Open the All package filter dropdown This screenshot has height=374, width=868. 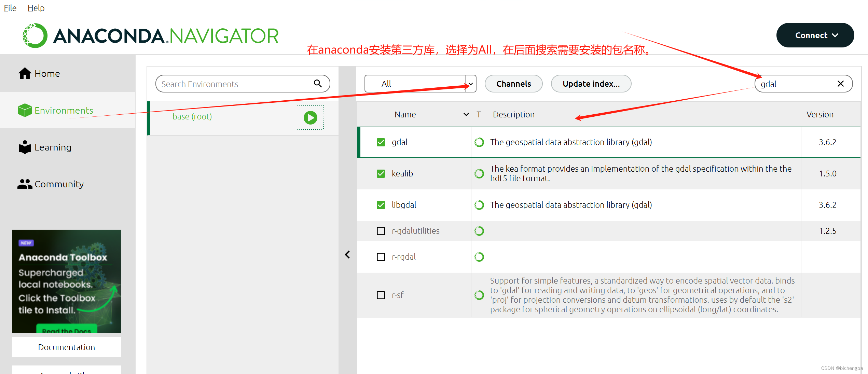tap(420, 84)
